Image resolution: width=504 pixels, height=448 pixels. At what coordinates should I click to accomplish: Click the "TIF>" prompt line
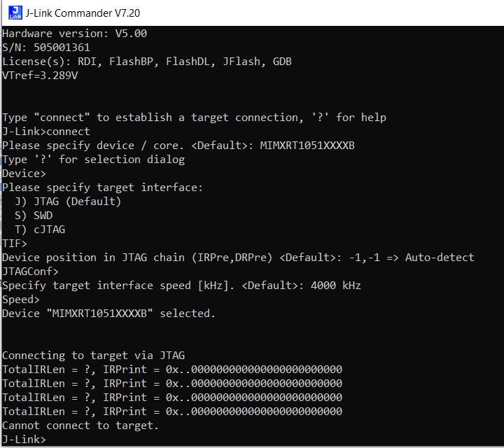[x=15, y=244]
